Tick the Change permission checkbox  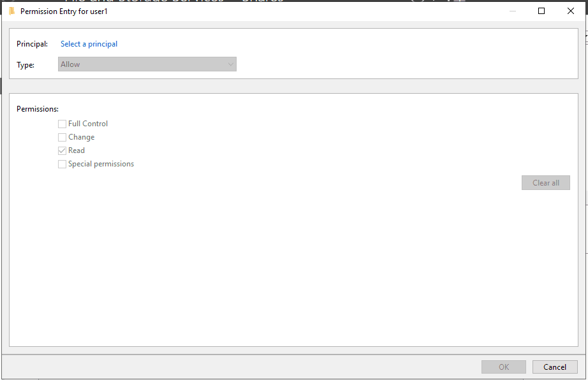62,137
